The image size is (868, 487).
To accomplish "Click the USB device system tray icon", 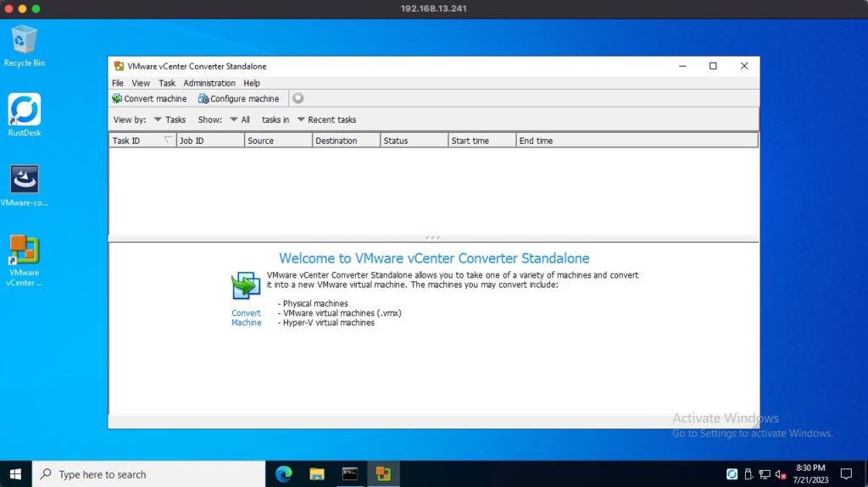I will coord(748,474).
